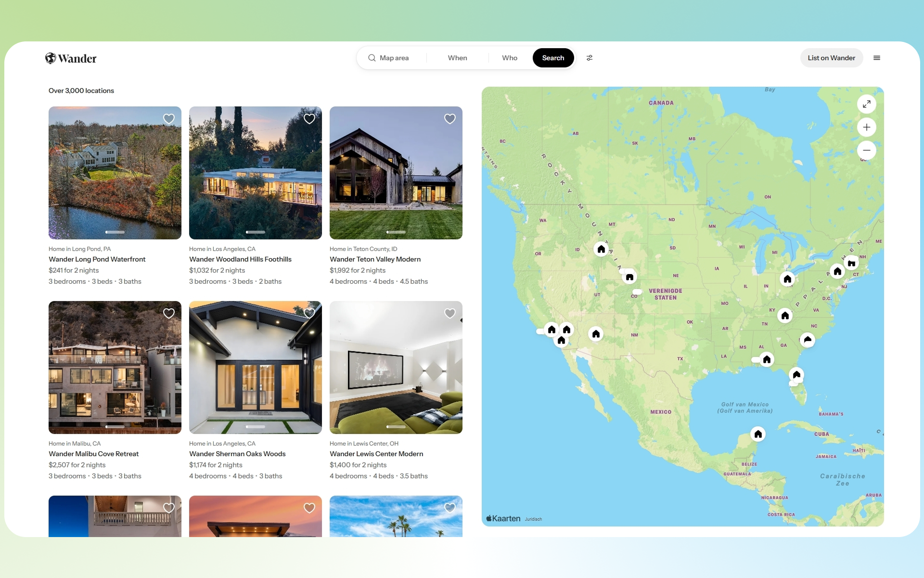The image size is (924, 578).
Task: Zoom out on the map
Action: click(867, 150)
